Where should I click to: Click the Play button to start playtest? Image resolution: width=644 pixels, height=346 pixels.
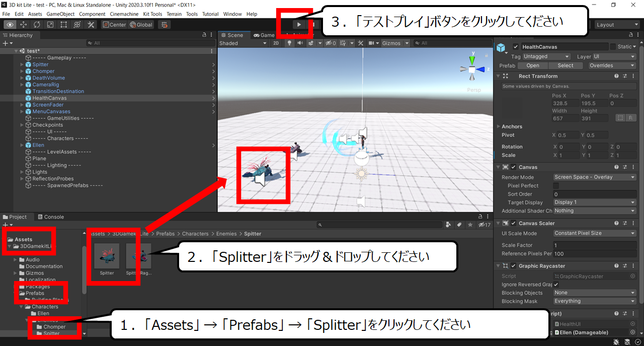point(299,24)
